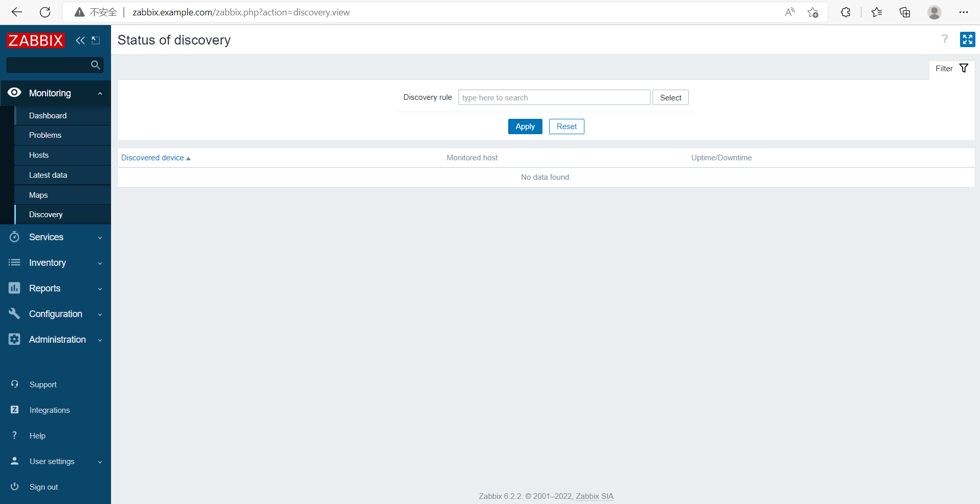Click the User settings person icon

(15, 461)
